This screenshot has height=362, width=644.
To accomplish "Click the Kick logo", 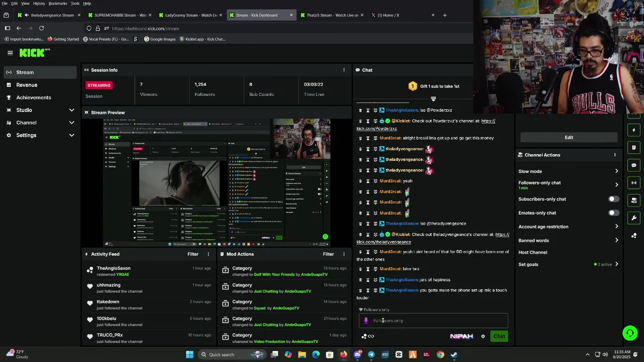I will click(x=34, y=52).
